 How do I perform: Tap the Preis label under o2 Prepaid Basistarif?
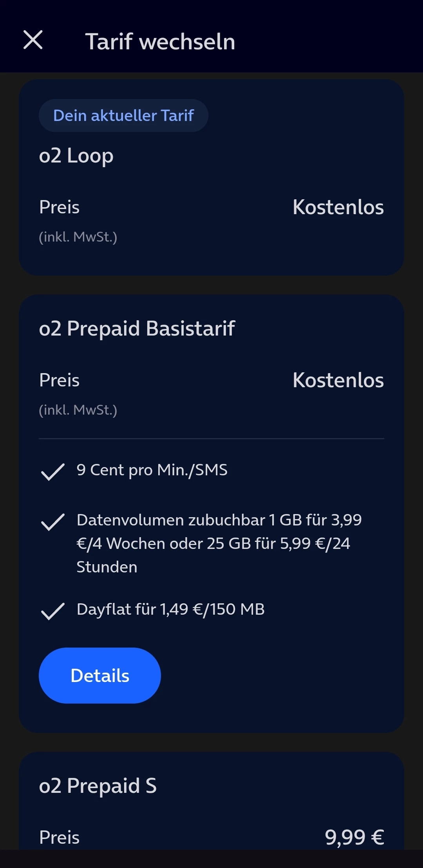click(60, 380)
